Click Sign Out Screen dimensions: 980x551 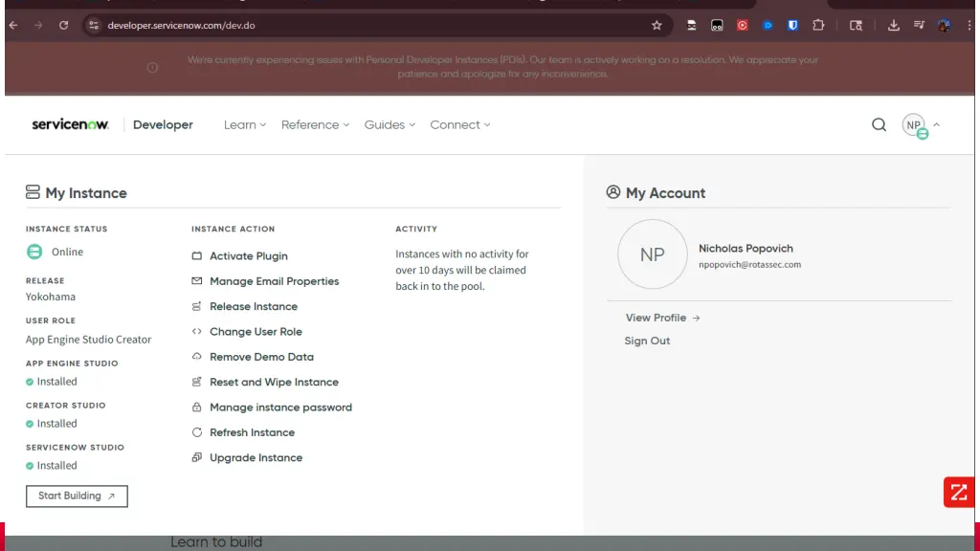pos(647,342)
